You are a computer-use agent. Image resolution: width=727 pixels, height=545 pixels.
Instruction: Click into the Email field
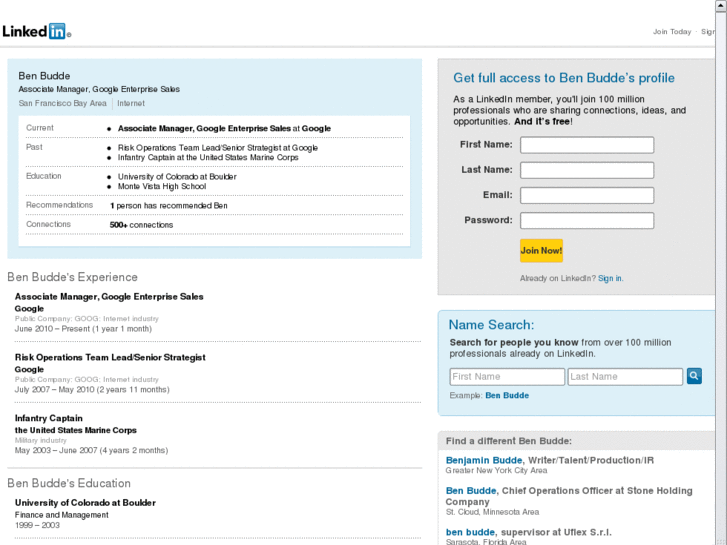587,195
